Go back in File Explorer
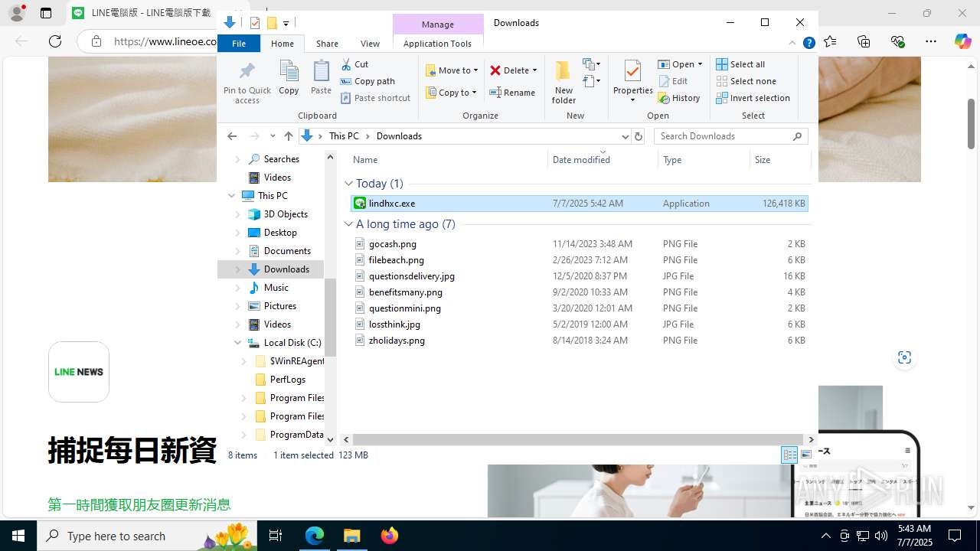This screenshot has width=980, height=551. point(232,136)
